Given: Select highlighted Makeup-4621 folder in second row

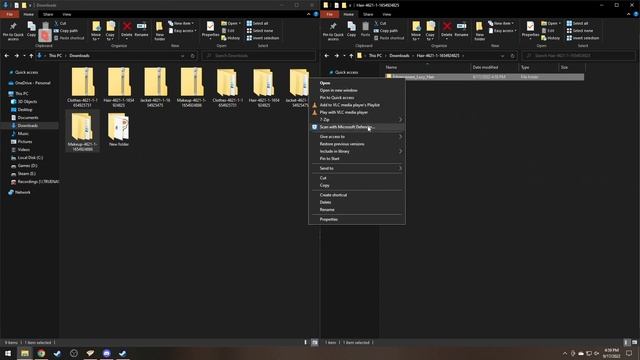Looking at the screenshot, I should pyautogui.click(x=82, y=131).
